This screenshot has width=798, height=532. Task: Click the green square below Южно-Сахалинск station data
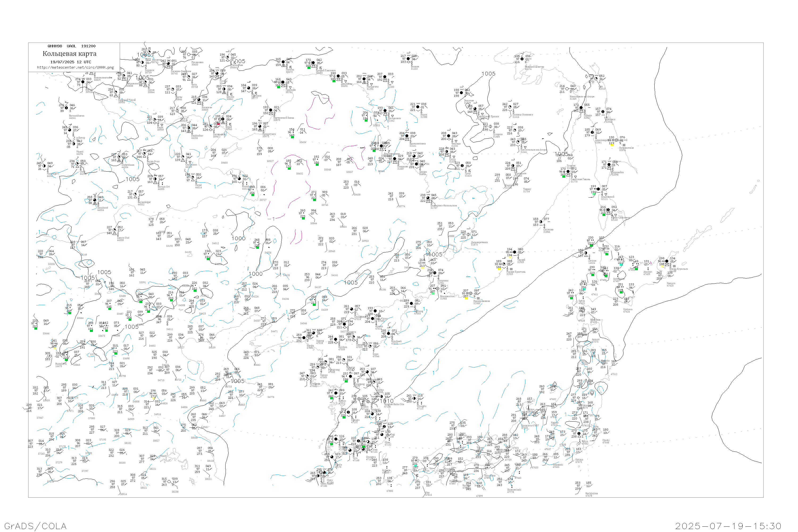[604, 215]
